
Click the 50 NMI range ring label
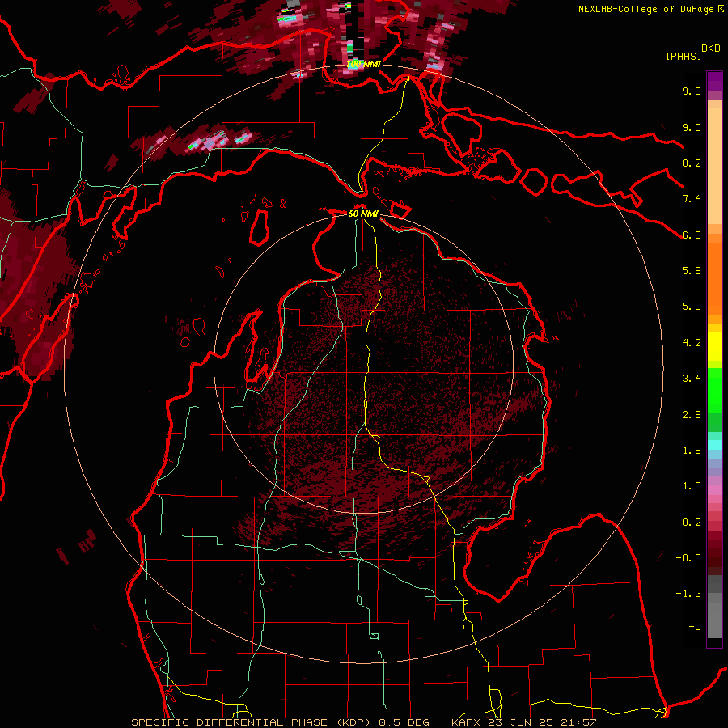[x=363, y=214]
